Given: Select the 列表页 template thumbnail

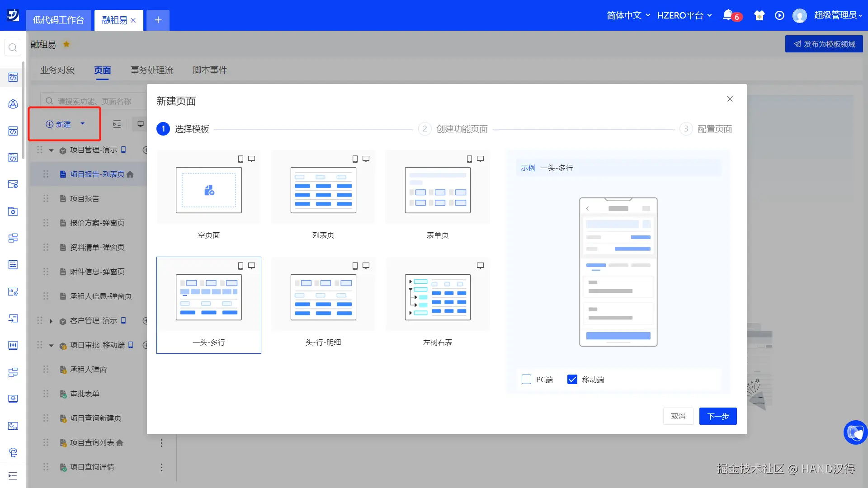Looking at the screenshot, I should click(323, 190).
